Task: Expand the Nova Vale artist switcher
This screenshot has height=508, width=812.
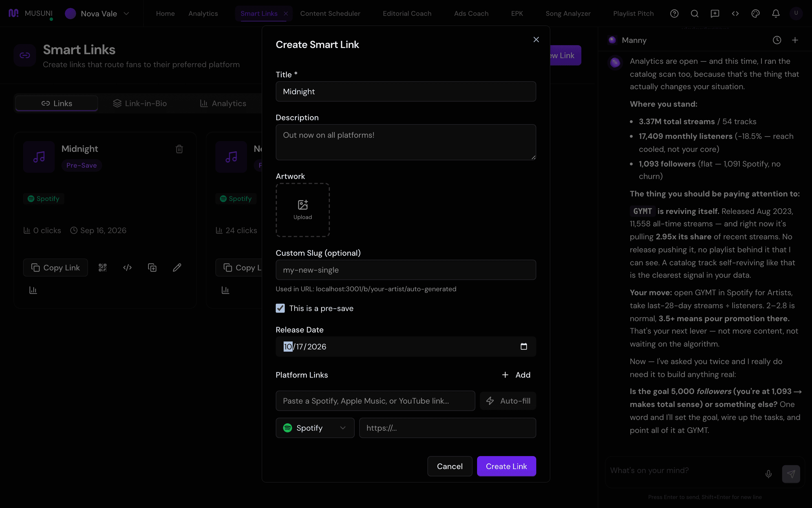Action: [x=97, y=14]
